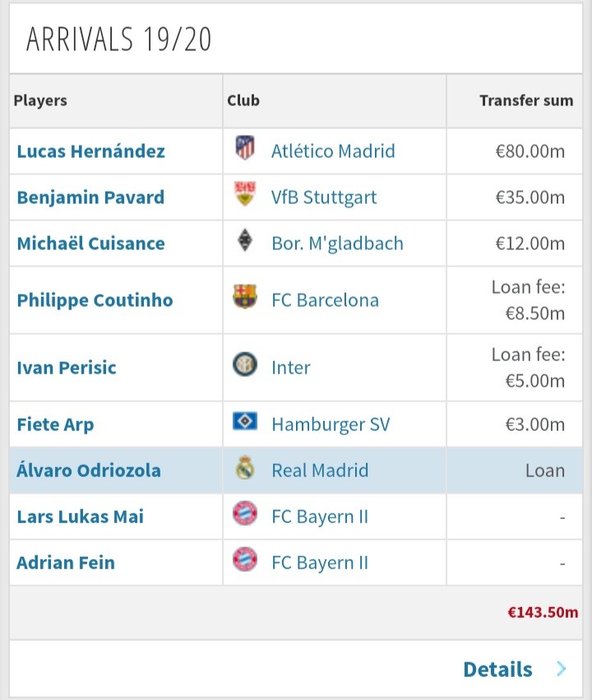This screenshot has height=700, width=592.
Task: Open the Hamburger SV club link
Action: (331, 424)
